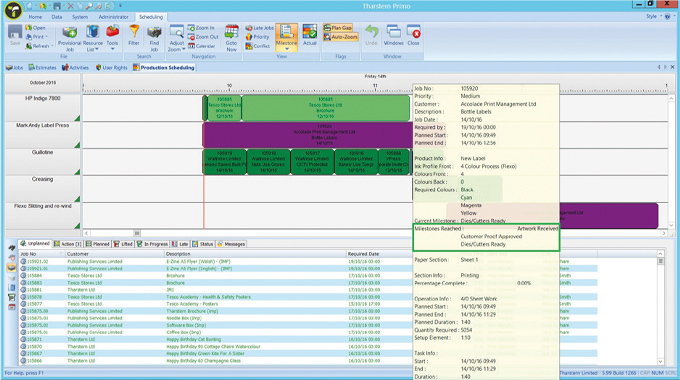Click Zoom Out in Navigation group

pos(203,37)
